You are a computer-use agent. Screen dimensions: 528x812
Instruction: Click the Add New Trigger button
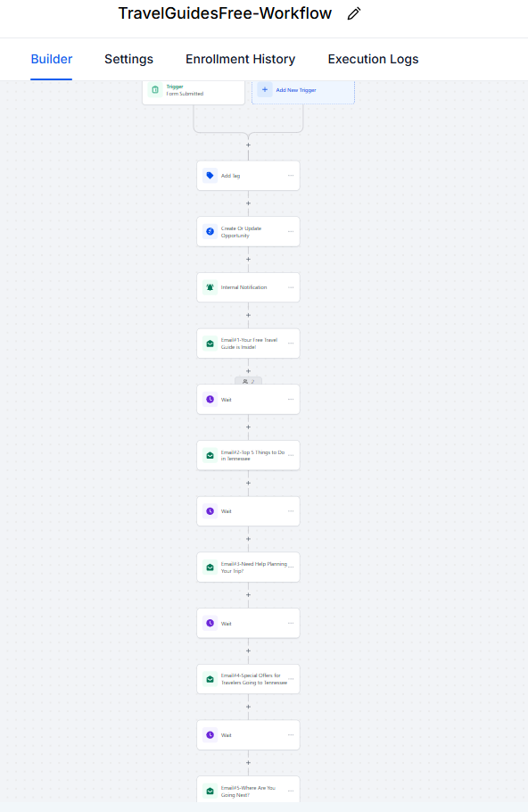(303, 90)
